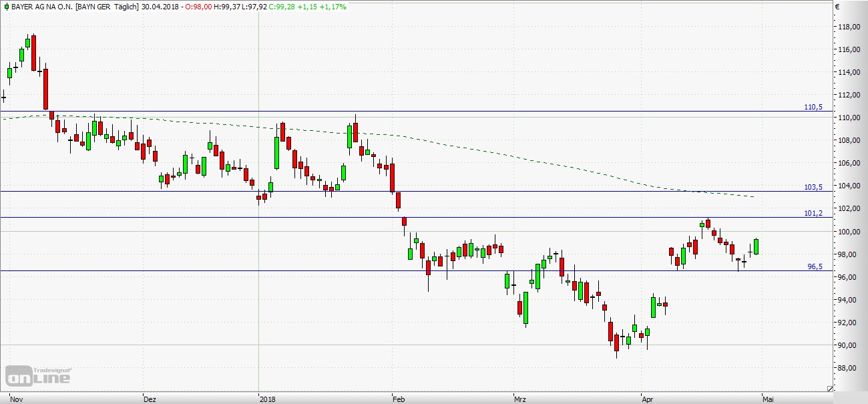Screen dimensions: 868x404
Task: Click the 2018 label on date axis
Action: [268, 399]
